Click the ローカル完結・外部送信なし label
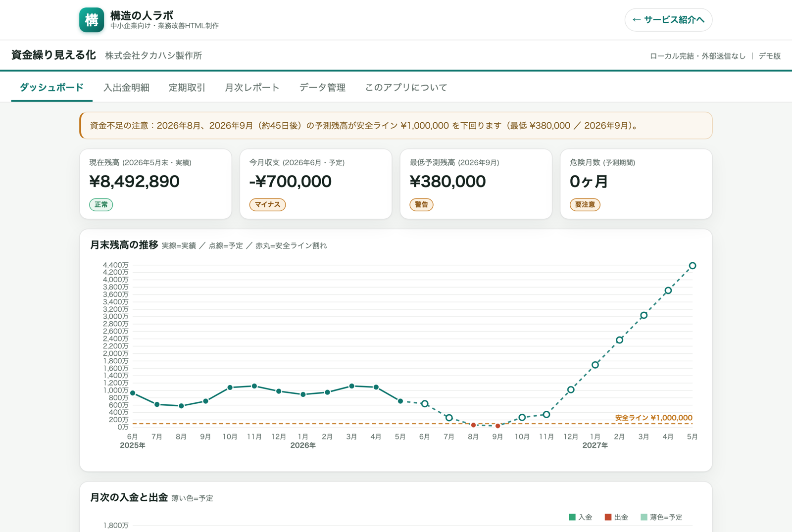Image resolution: width=792 pixels, height=532 pixels. pos(697,56)
